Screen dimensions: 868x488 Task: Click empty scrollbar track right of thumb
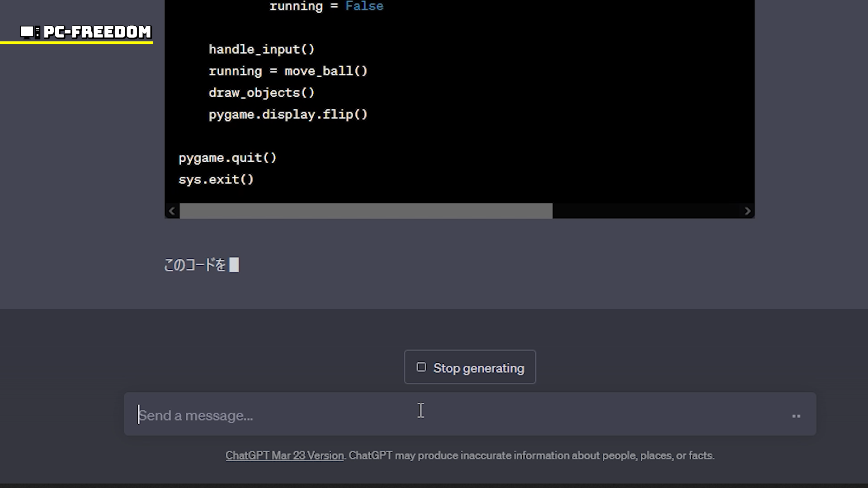[x=646, y=211]
